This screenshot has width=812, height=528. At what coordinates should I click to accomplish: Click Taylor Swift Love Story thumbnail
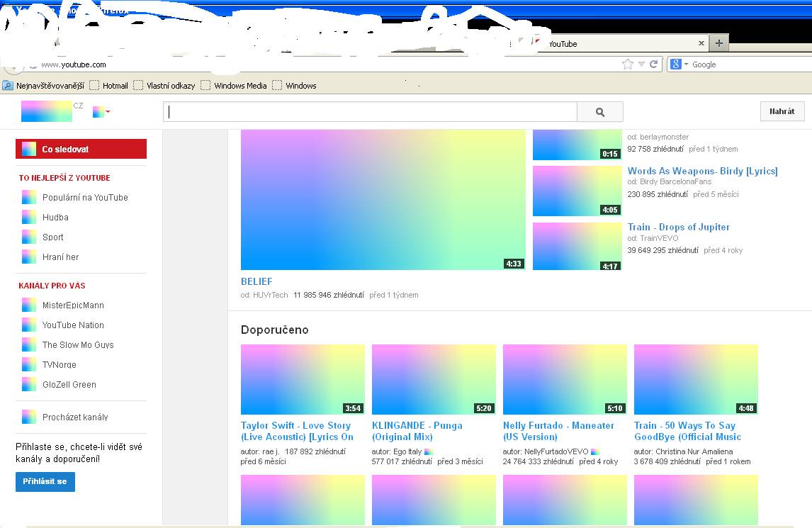[x=303, y=379]
